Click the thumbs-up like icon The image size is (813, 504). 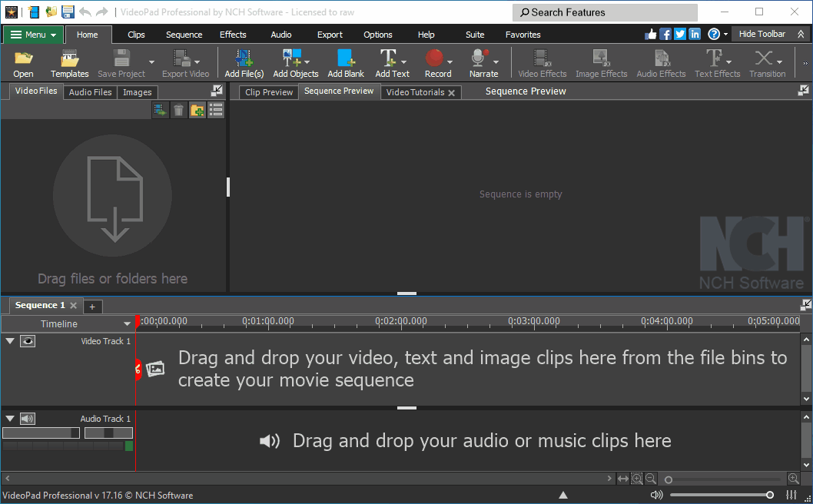tap(651, 35)
